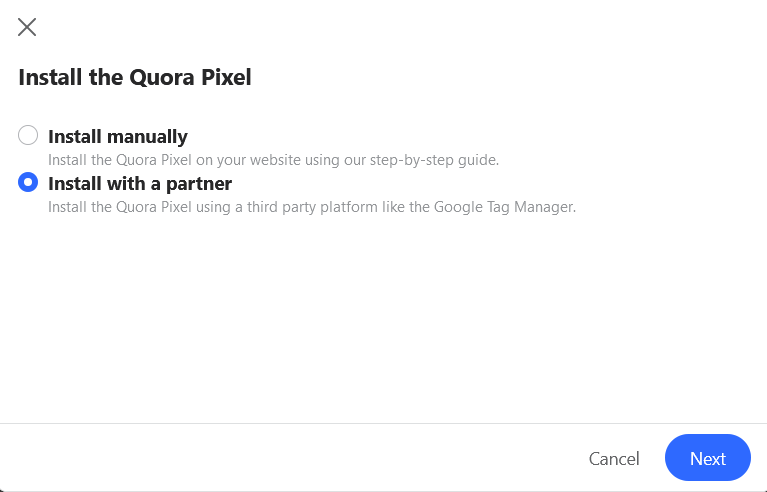The height and width of the screenshot is (492, 767).
Task: Click the 'Install with a partner' label text
Action: coord(140,183)
